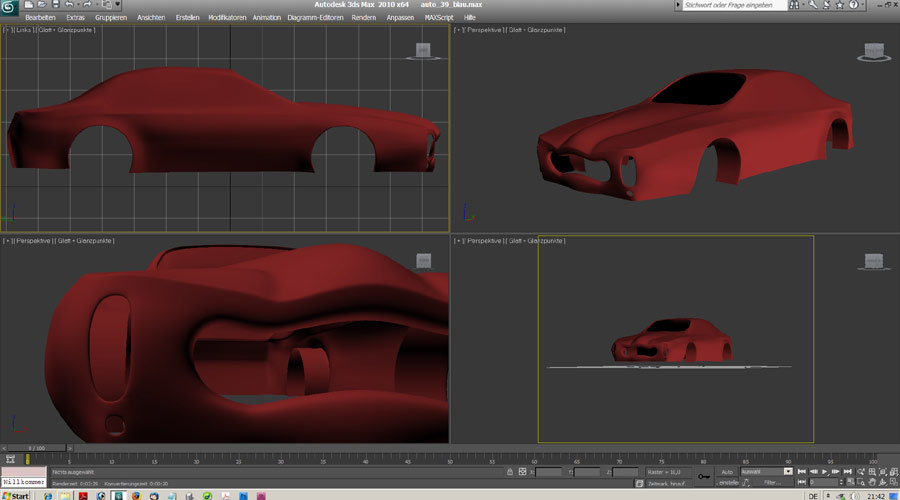Click the time slider showing 0 / 100
Screen dimensions: 900x500
pyautogui.click(x=36, y=448)
